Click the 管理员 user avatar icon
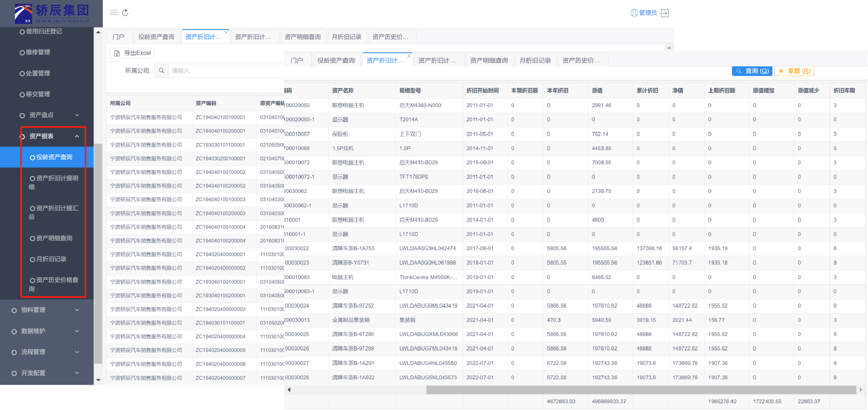Viewport: 868px width, 410px height. [x=634, y=13]
